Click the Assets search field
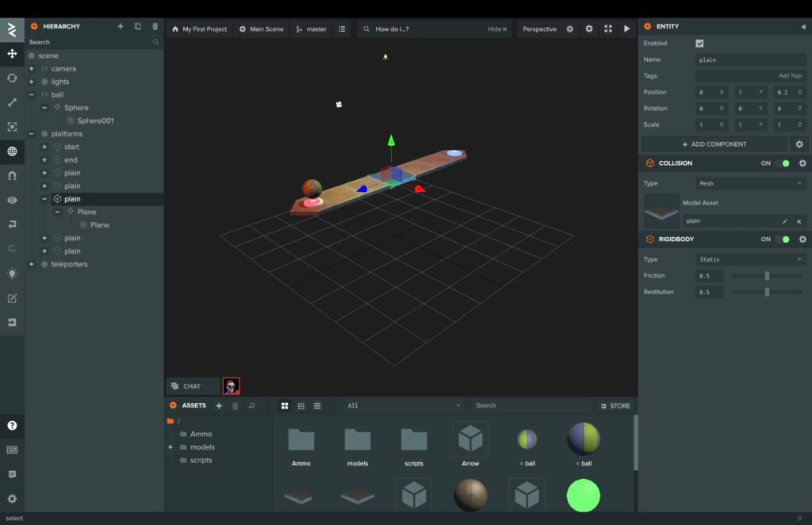The image size is (812, 525). coord(531,405)
